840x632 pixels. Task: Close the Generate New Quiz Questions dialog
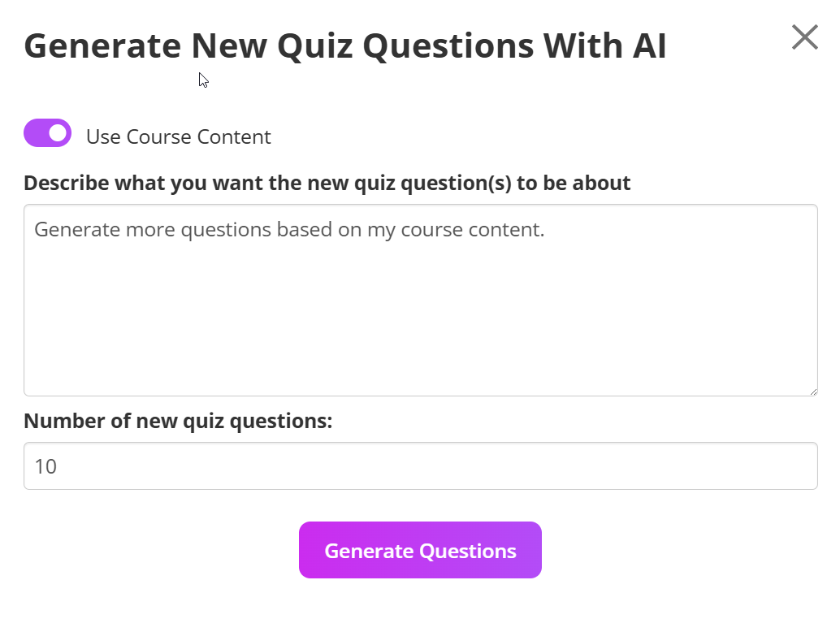pos(804,37)
